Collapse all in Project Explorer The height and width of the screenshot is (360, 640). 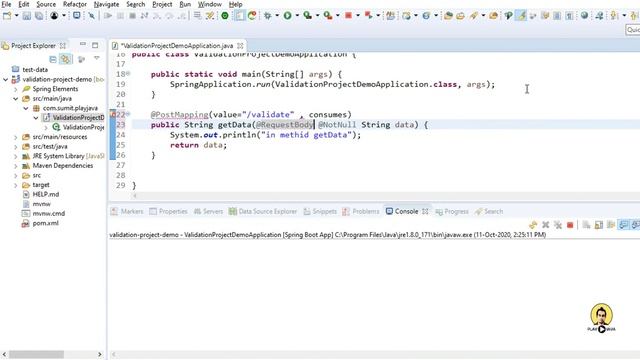point(53,59)
